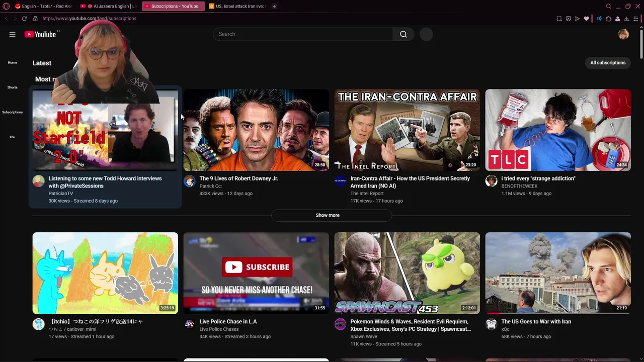The width and height of the screenshot is (644, 362).
Task: Click the tab search magnifier icon
Action: point(608,6)
